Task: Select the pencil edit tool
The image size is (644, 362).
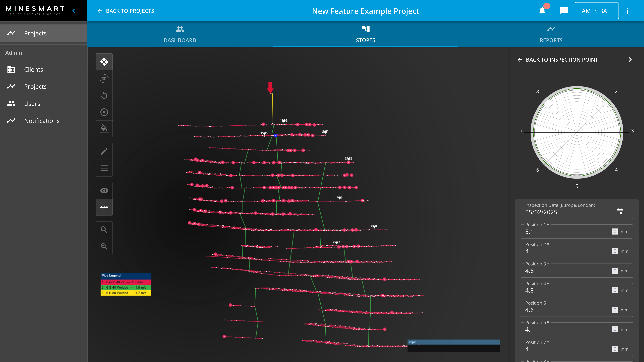Action: [x=104, y=151]
